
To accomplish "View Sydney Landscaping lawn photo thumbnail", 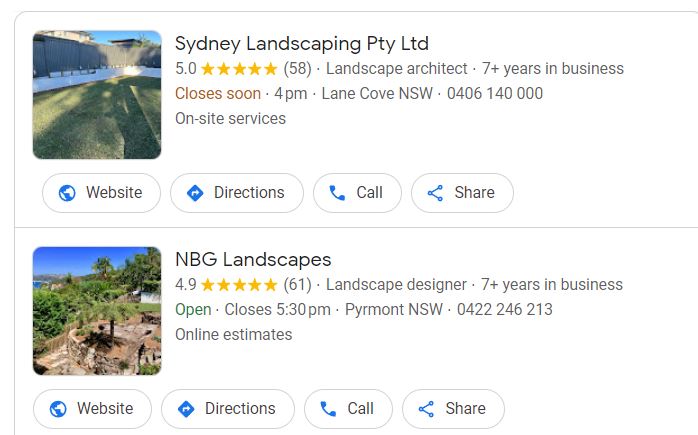I will click(x=97, y=95).
